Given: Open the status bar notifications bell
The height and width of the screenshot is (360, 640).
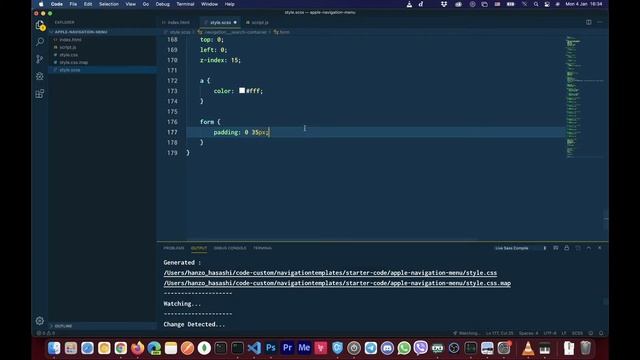Looking at the screenshot, I should pos(601,333).
